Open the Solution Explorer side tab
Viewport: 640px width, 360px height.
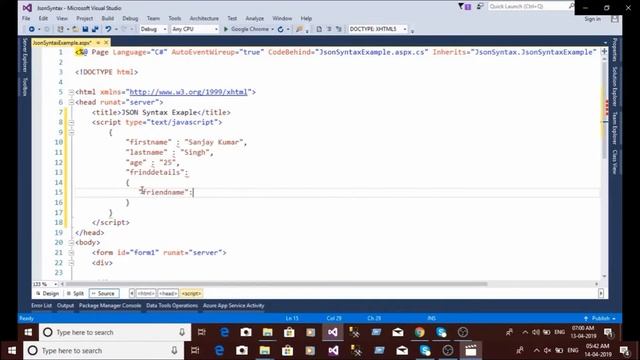[x=614, y=86]
